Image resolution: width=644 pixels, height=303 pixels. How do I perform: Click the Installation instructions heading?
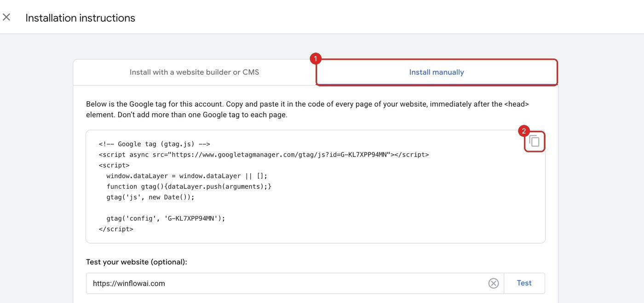pos(80,18)
